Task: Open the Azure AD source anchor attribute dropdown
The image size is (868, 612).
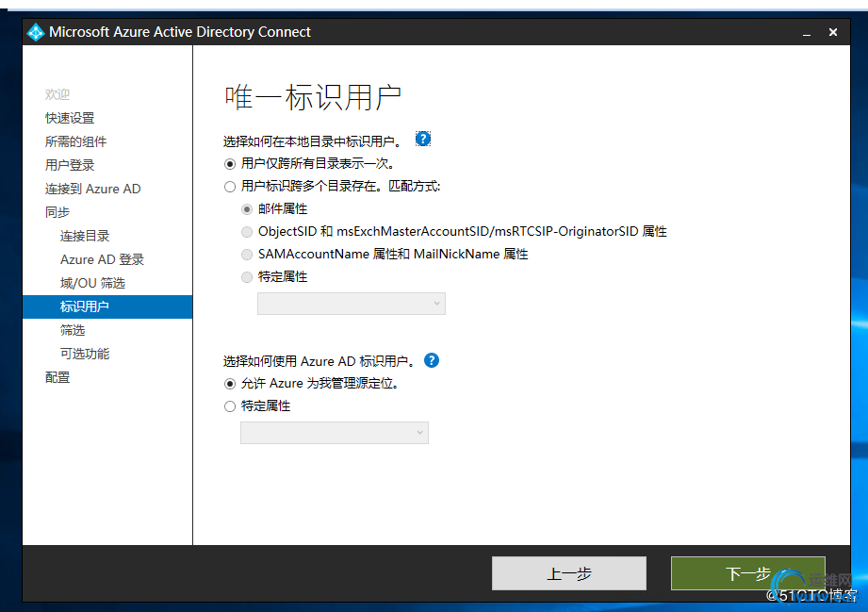Action: click(x=335, y=433)
